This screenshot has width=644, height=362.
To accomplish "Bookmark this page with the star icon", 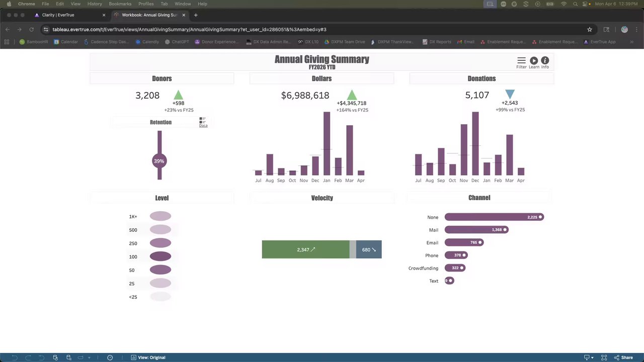I will click(590, 29).
